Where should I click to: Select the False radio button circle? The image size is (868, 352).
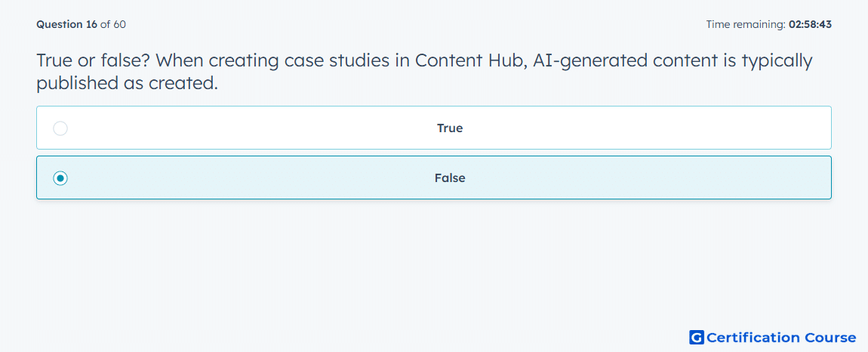[60, 178]
